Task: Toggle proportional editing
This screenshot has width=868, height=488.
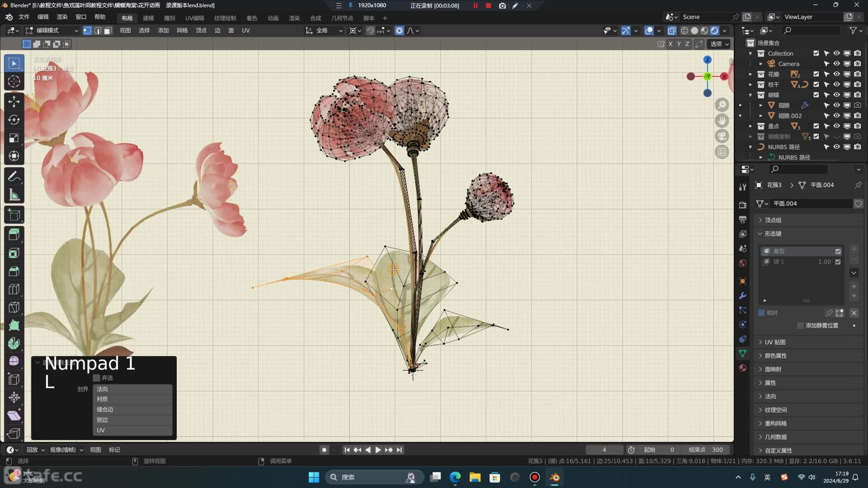Action: [x=399, y=30]
